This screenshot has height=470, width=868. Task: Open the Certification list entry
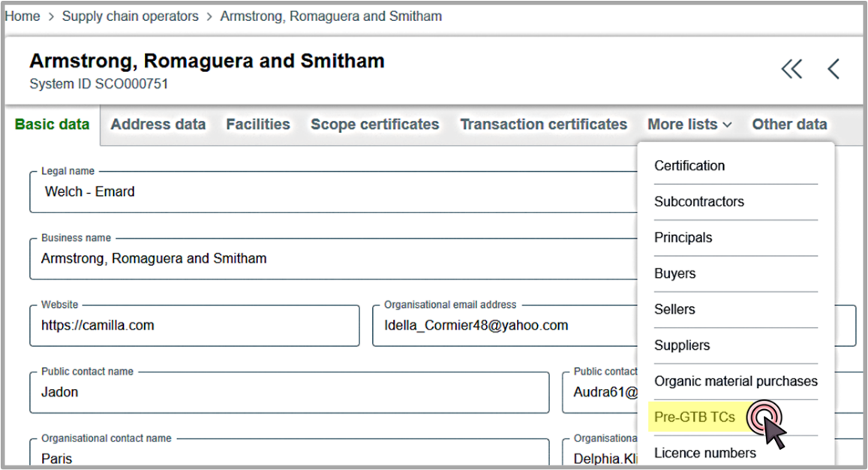[x=689, y=165]
